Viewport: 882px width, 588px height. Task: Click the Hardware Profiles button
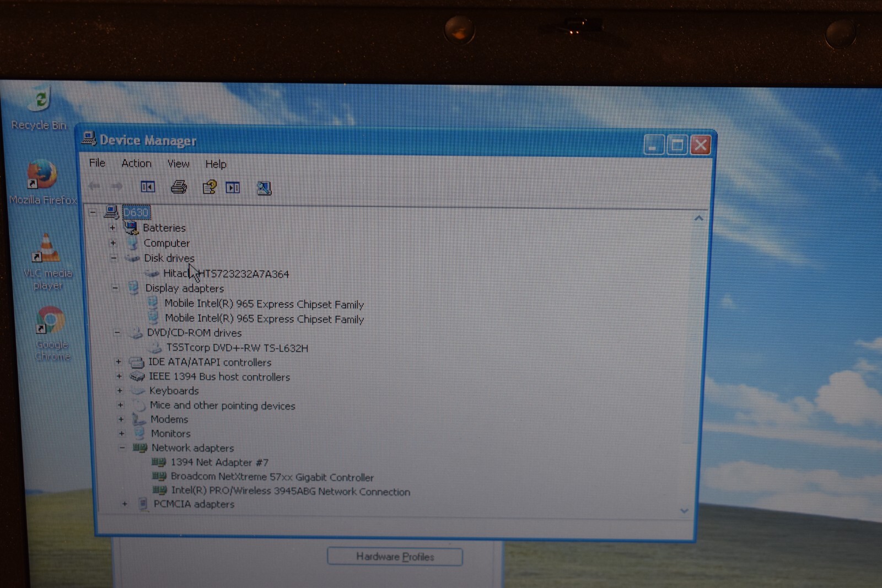coord(395,557)
